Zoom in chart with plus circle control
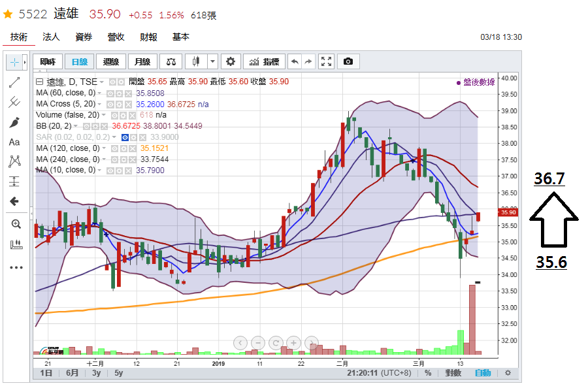 (x=293, y=342)
